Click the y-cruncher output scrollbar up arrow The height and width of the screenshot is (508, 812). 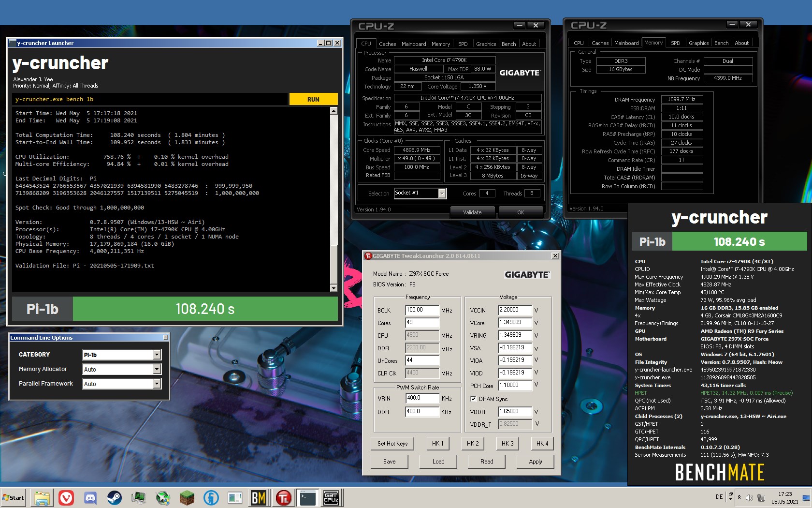(x=333, y=111)
